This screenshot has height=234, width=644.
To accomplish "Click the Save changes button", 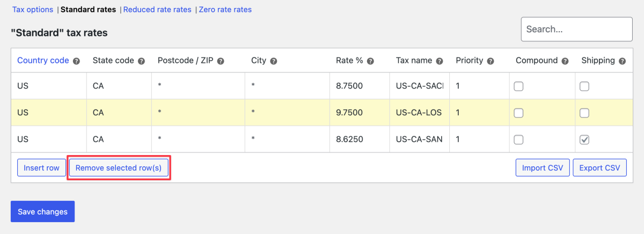I will tap(42, 211).
